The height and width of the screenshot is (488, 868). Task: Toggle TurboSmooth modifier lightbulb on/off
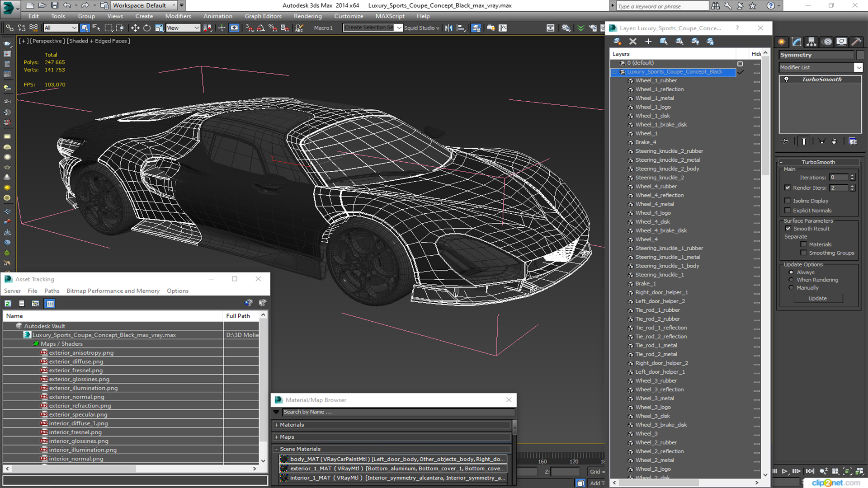tap(786, 80)
